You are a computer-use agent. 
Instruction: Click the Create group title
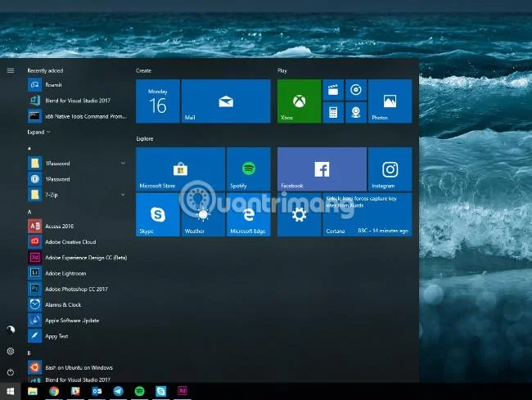[143, 70]
